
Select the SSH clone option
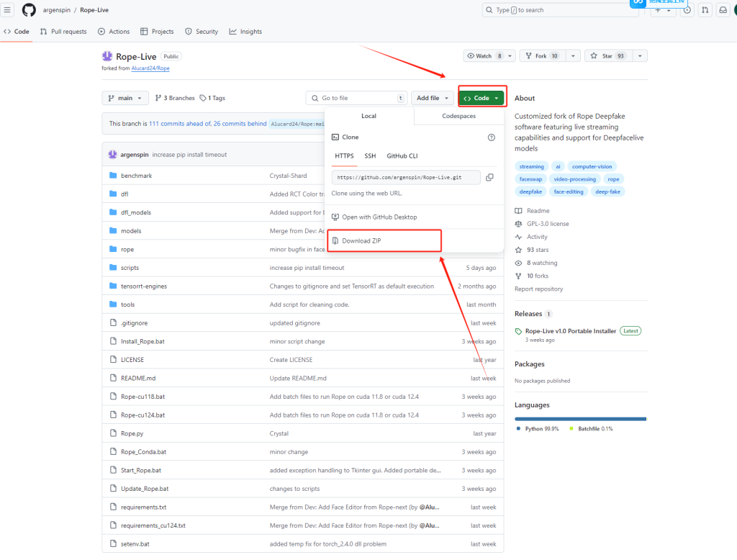click(x=370, y=155)
